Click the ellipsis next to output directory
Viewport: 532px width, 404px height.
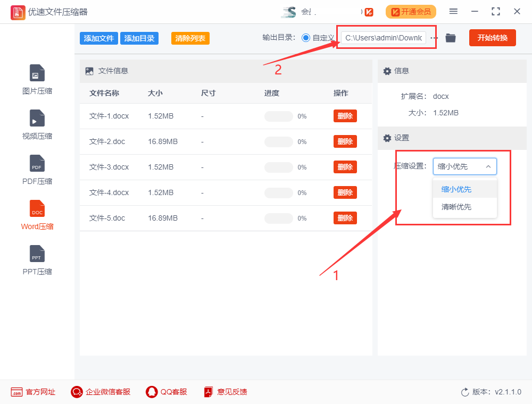tap(434, 37)
